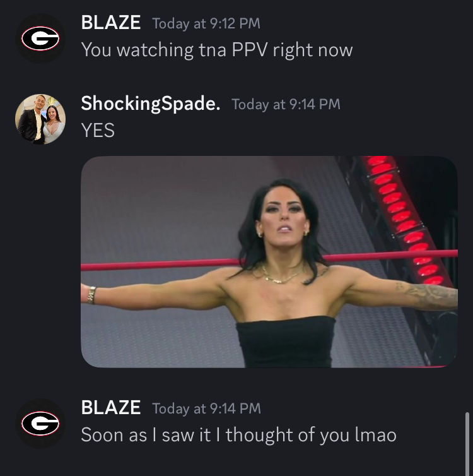Click the BLAZE username on the 9:14 PM message
Image resolution: width=473 pixels, height=476 pixels.
tap(110, 407)
